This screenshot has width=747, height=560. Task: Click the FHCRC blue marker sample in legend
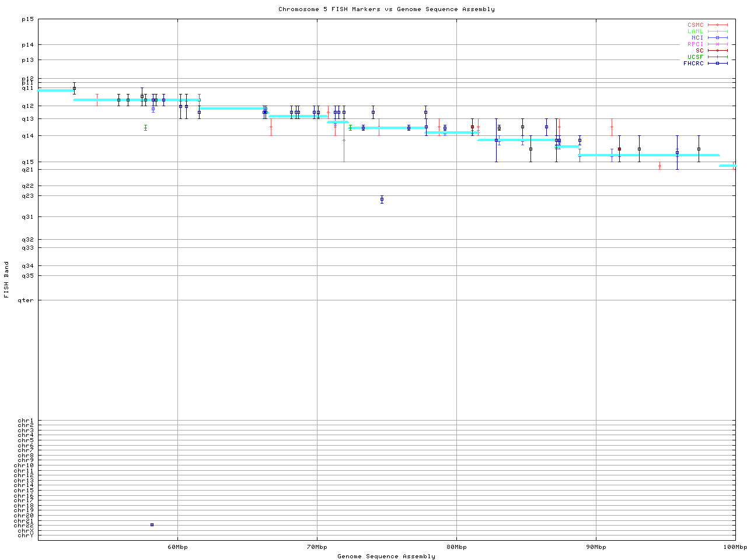click(717, 63)
